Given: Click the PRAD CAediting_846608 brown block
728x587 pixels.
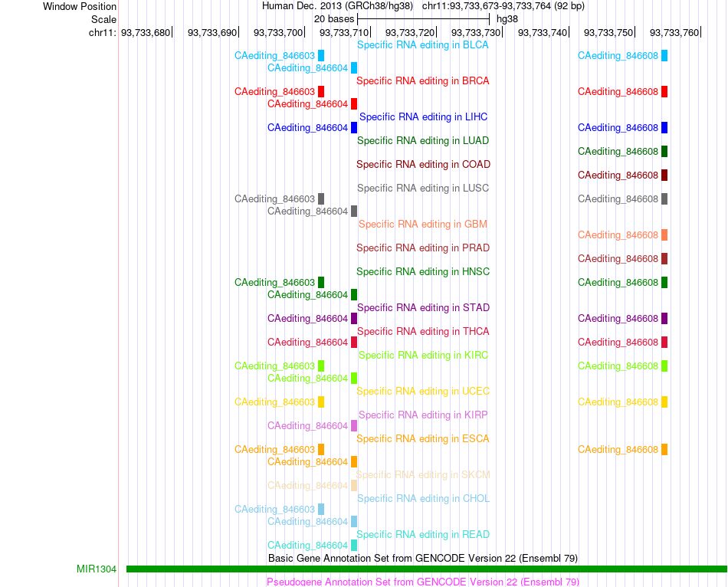Looking at the screenshot, I should click(664, 259).
